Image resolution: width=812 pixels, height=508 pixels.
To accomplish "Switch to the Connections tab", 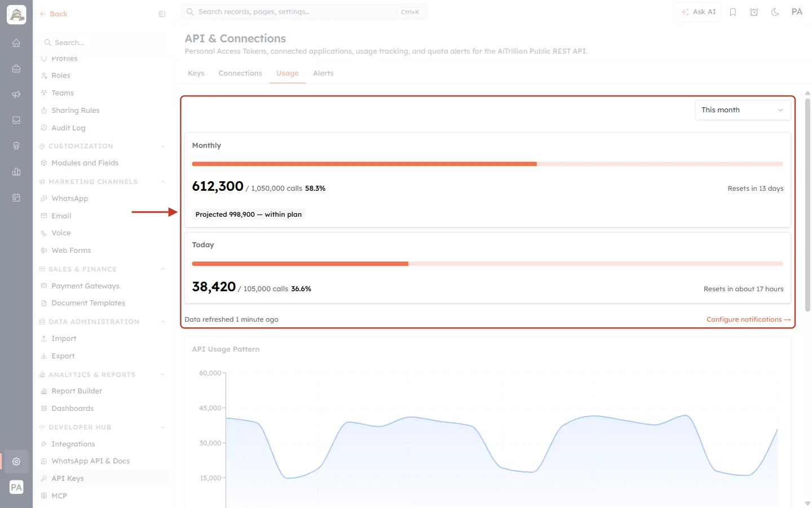I will (x=240, y=73).
